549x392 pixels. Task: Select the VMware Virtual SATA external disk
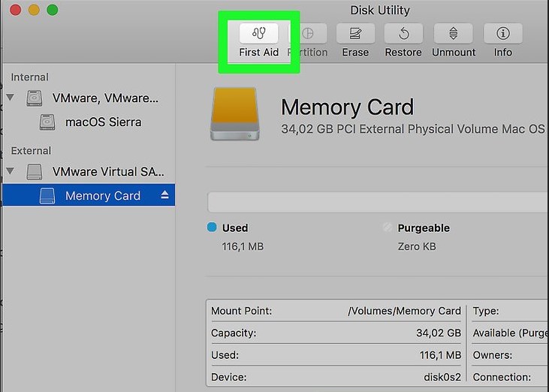click(89, 171)
